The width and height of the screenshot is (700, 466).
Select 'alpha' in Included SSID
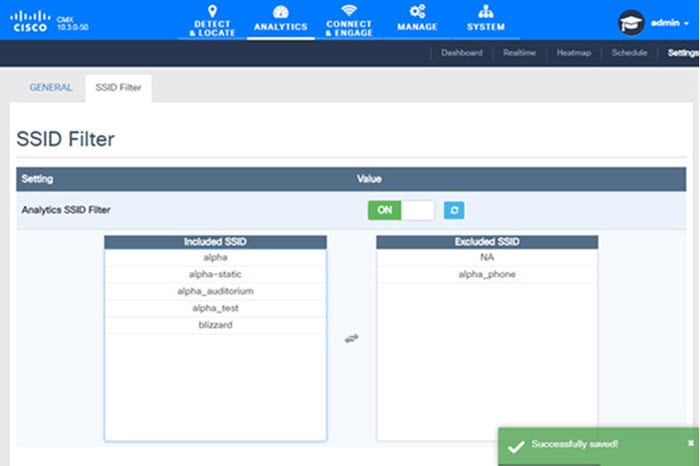(215, 258)
